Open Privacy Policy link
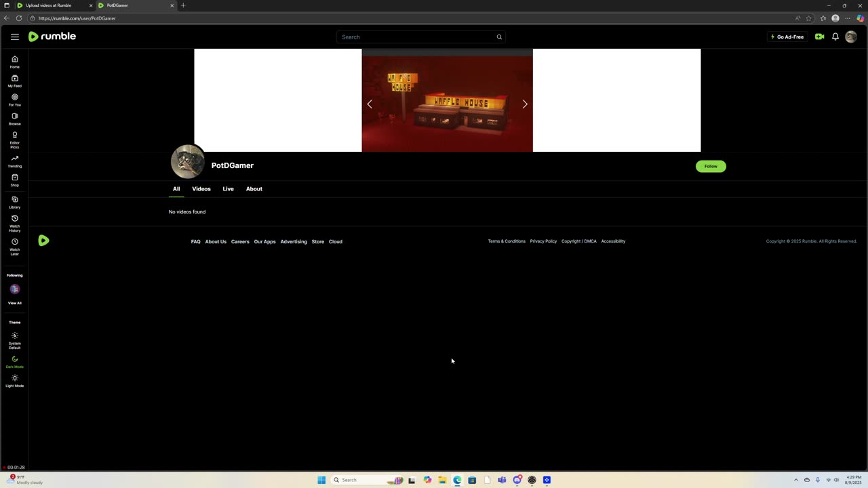 [543, 241]
